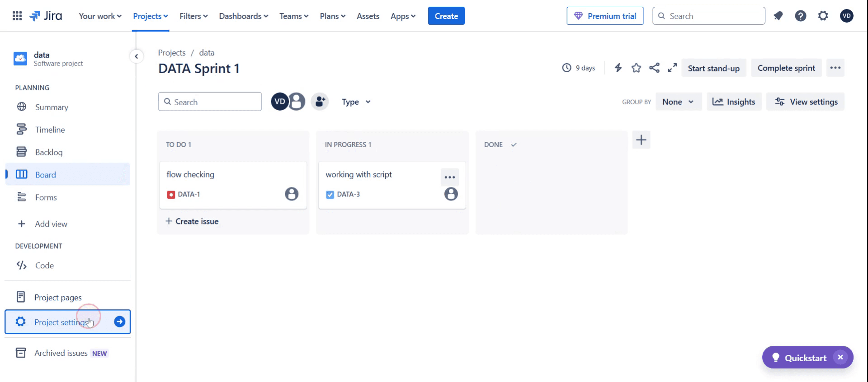Image resolution: width=868 pixels, height=382 pixels.
Task: Click the share icon
Action: [x=654, y=68]
